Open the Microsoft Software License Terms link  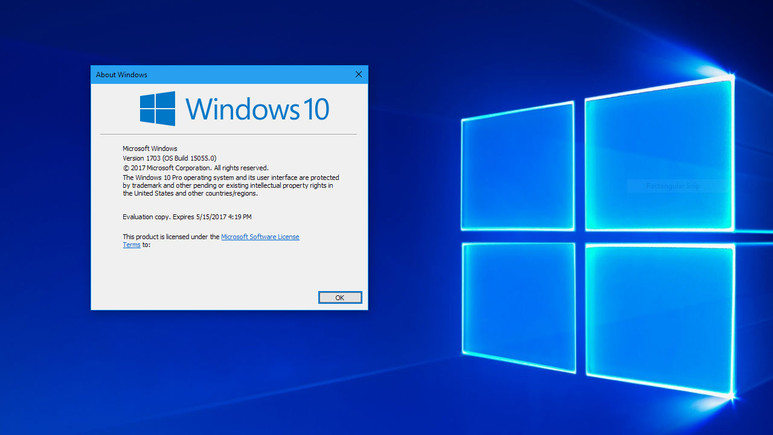coord(260,237)
